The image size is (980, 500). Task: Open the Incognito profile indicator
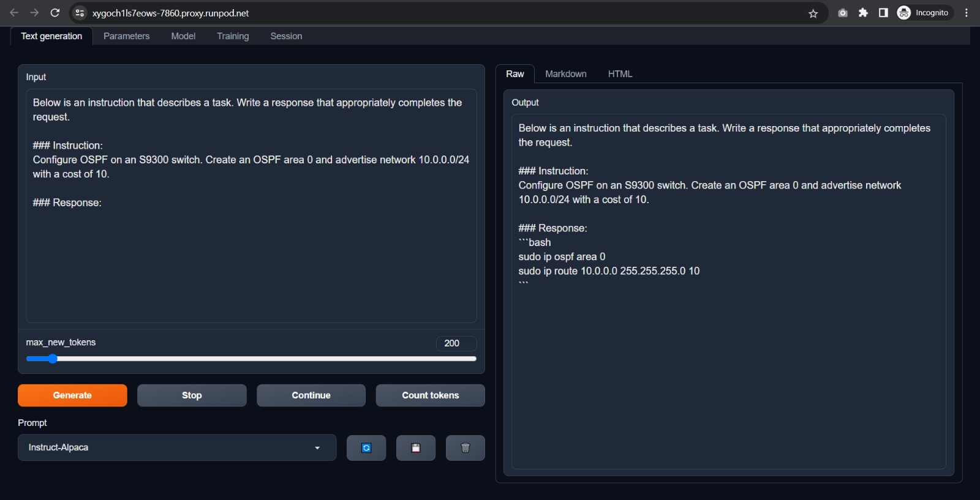point(924,13)
